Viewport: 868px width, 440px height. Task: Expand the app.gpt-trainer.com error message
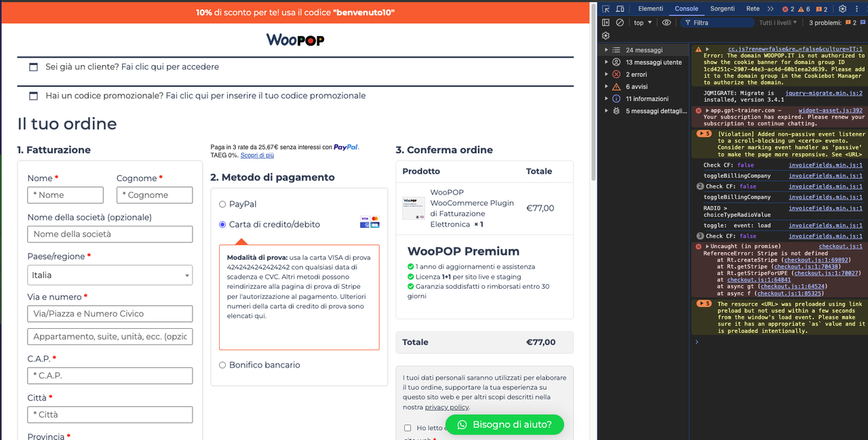[708, 111]
